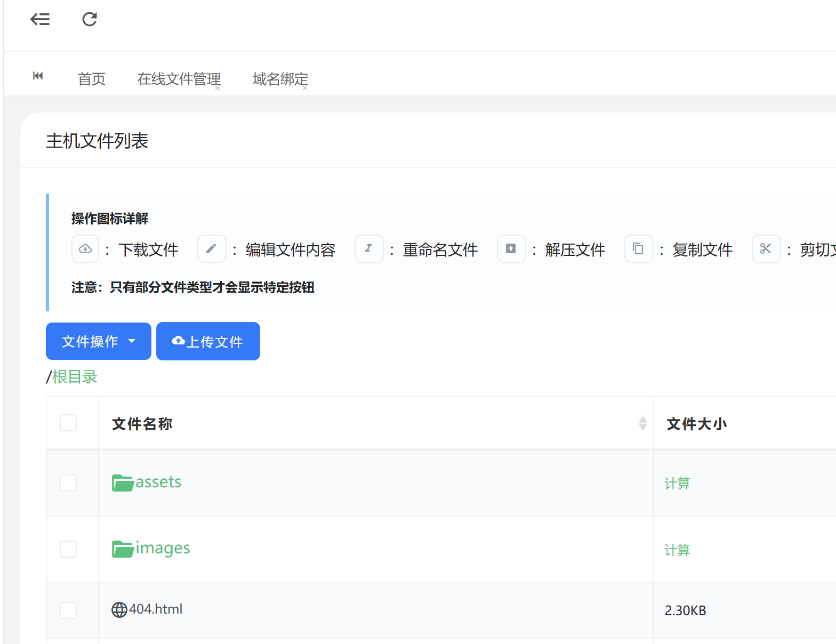This screenshot has width=836, height=644.
Task: Click the assets folder icon
Action: [123, 483]
